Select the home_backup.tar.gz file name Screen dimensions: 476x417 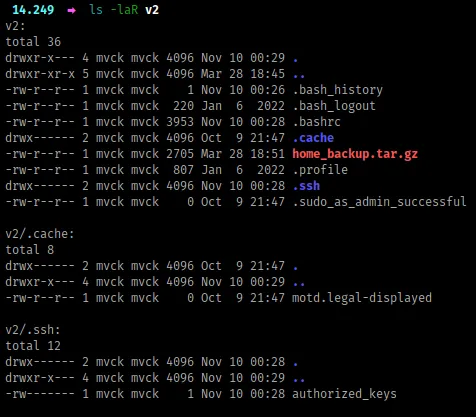tap(355, 154)
